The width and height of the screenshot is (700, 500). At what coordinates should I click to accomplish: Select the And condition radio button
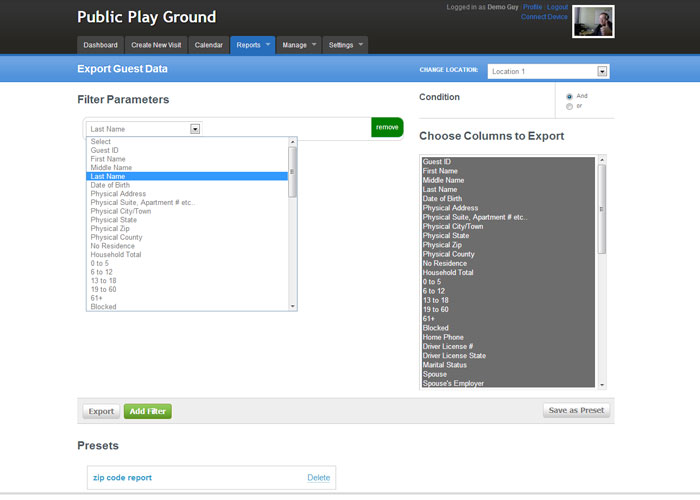click(569, 96)
